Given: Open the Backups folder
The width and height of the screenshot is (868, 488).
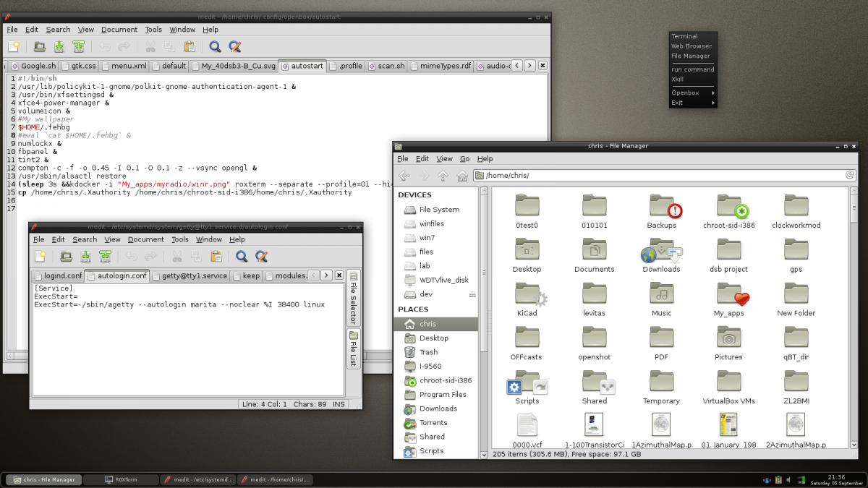Looking at the screenshot, I should click(x=662, y=212).
